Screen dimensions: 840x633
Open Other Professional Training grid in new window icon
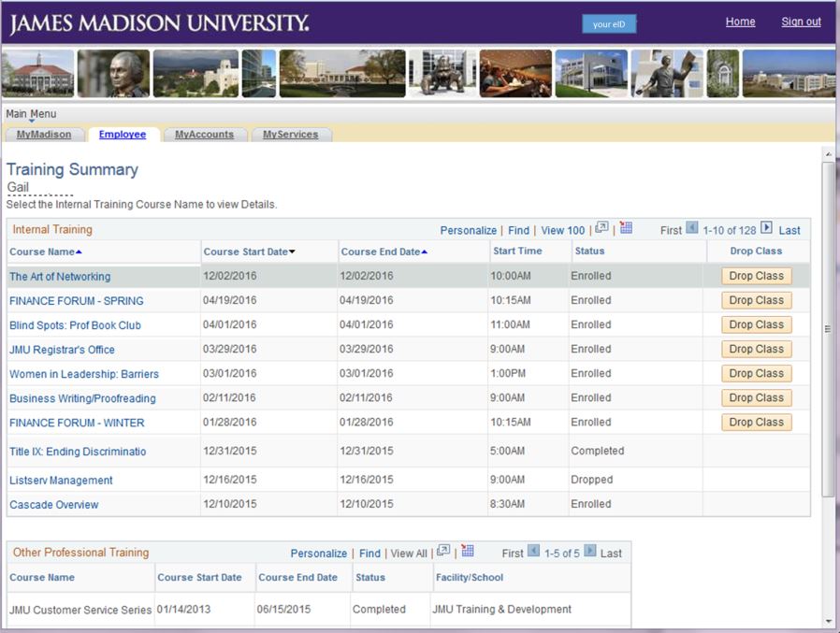coord(443,551)
